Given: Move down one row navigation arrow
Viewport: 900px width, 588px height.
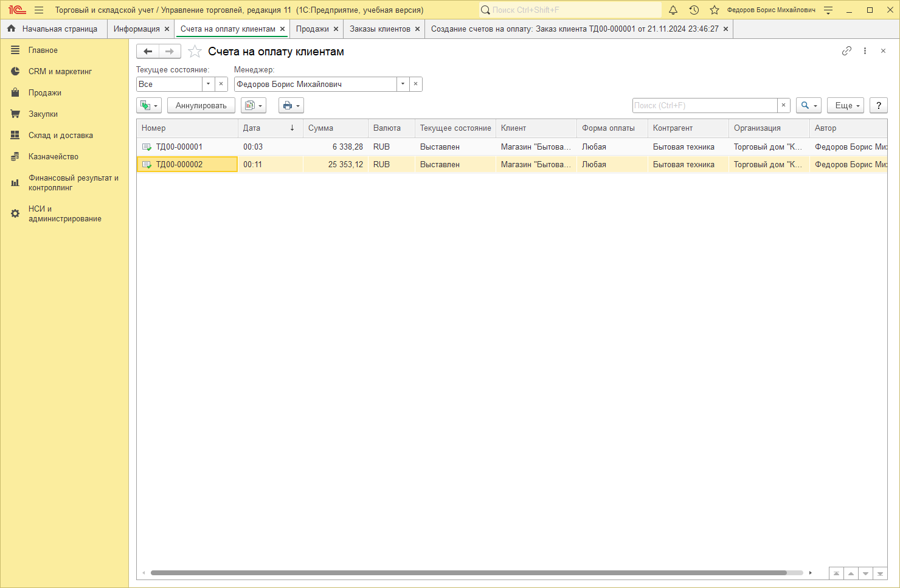Looking at the screenshot, I should [865, 573].
